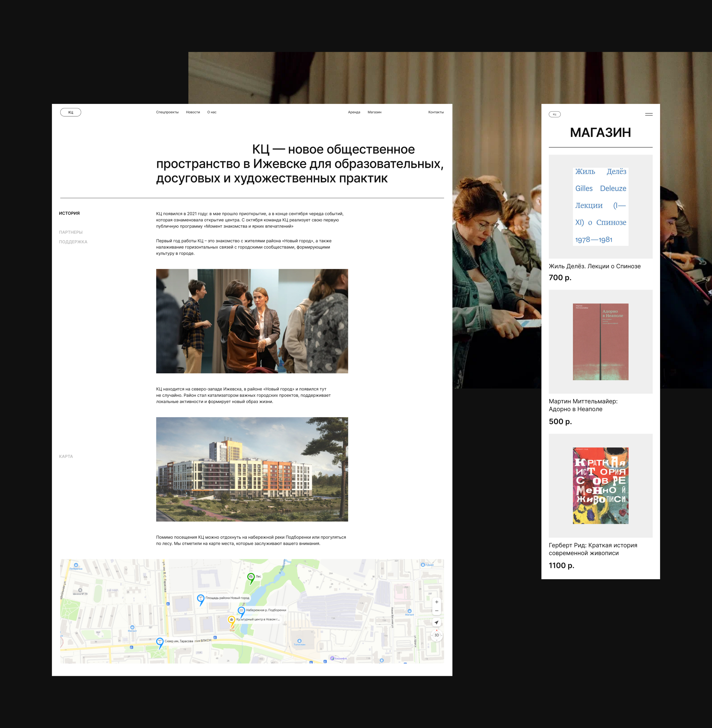Click the map zoom out minus button
Viewport: 712px width, 728px height.
click(436, 611)
